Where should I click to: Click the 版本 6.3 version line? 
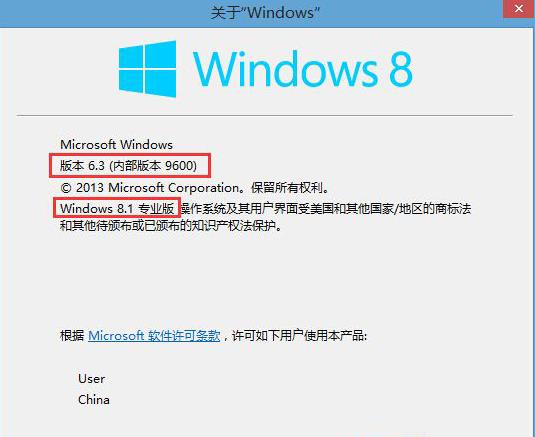click(x=128, y=165)
